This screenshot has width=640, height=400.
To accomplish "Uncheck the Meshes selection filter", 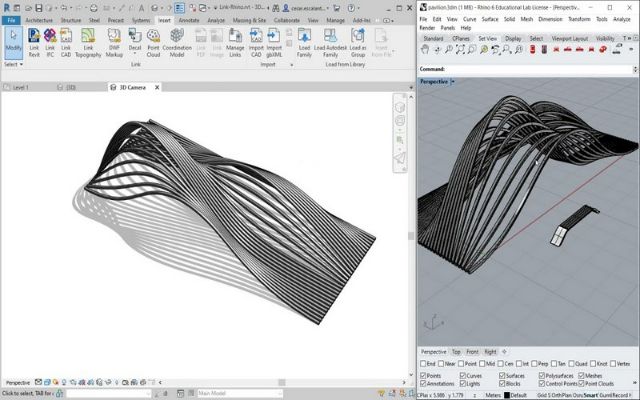I will coord(581,375).
